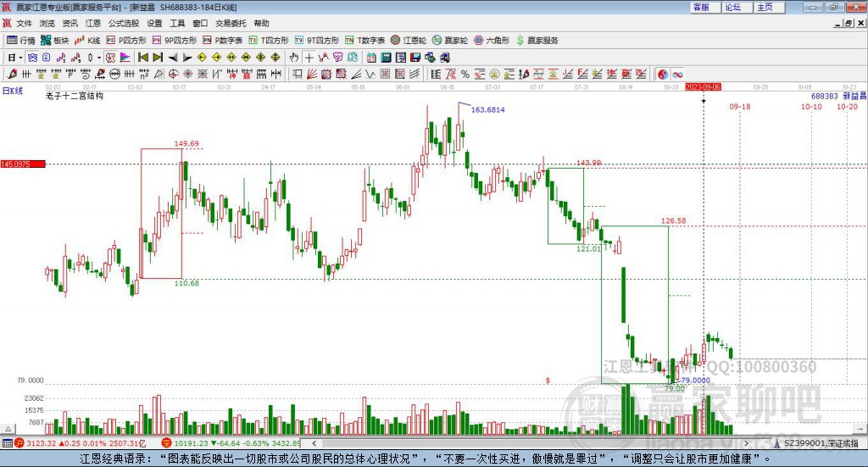Open the P四方形 tool

click(x=126, y=41)
